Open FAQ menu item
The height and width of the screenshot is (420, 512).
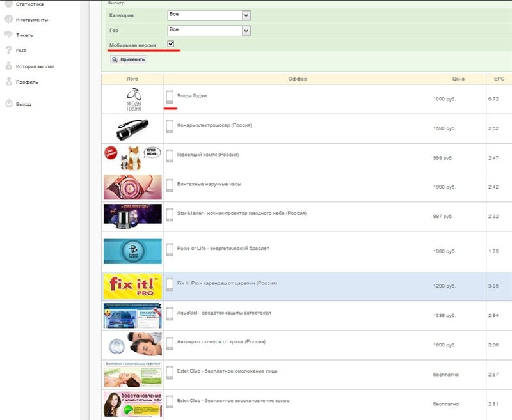tap(20, 51)
